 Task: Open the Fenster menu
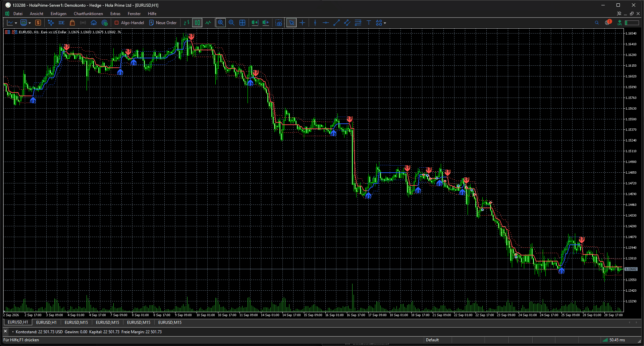[x=134, y=14]
